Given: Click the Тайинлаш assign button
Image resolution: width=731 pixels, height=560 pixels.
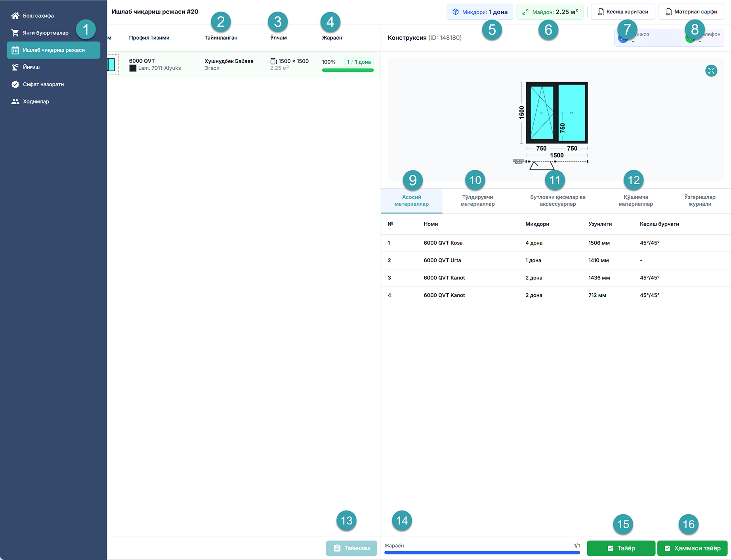Looking at the screenshot, I should point(351,548).
